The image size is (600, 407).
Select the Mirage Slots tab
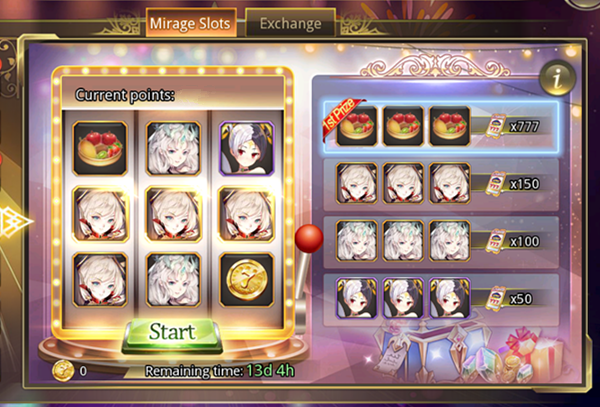(x=191, y=23)
